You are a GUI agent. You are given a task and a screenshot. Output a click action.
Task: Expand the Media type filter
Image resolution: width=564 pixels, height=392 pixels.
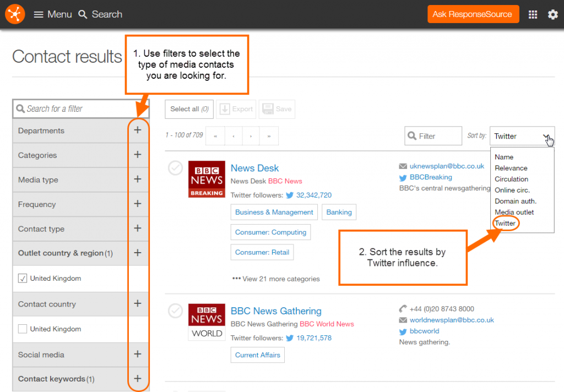pos(137,179)
